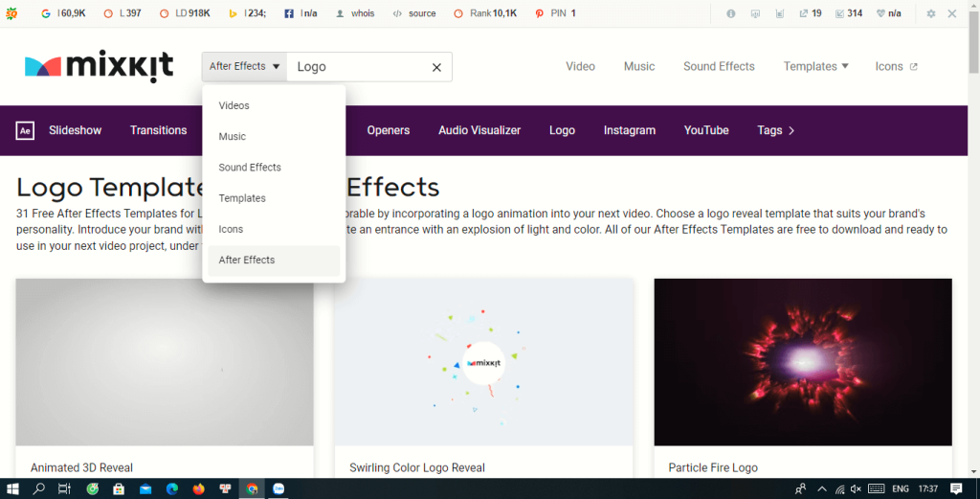
Task: Click the L 397 links metric
Action: 123,13
